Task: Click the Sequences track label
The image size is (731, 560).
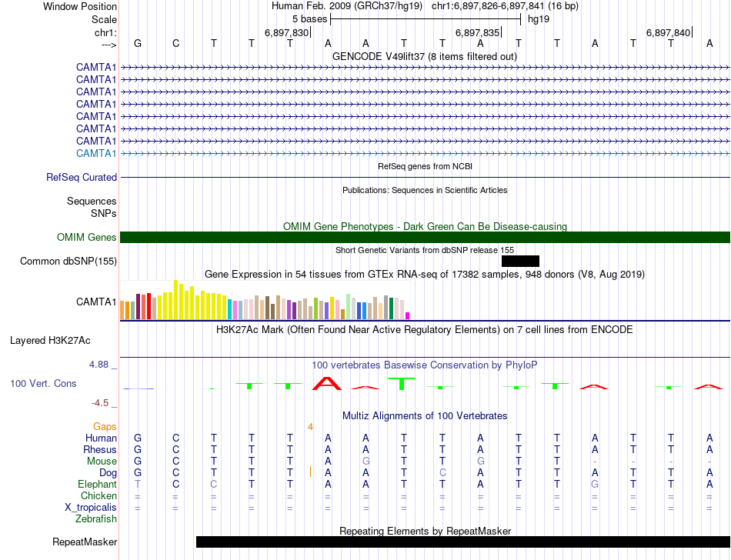Action: [x=92, y=201]
